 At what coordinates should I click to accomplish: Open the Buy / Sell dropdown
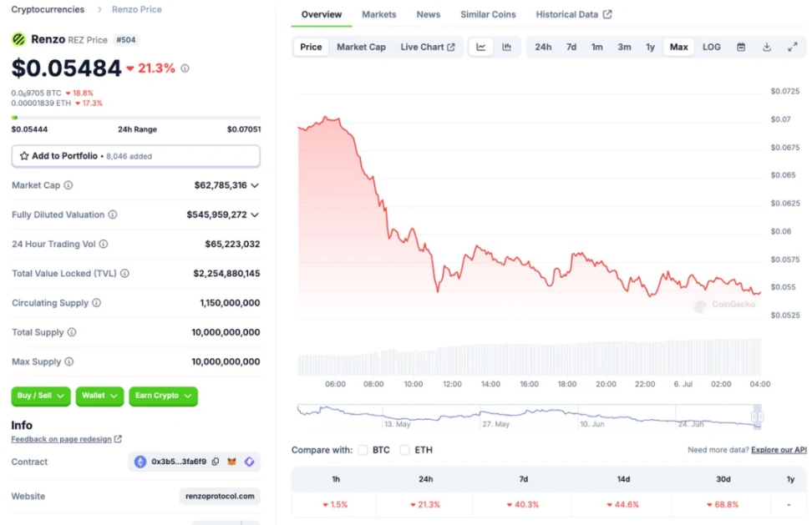(x=40, y=396)
